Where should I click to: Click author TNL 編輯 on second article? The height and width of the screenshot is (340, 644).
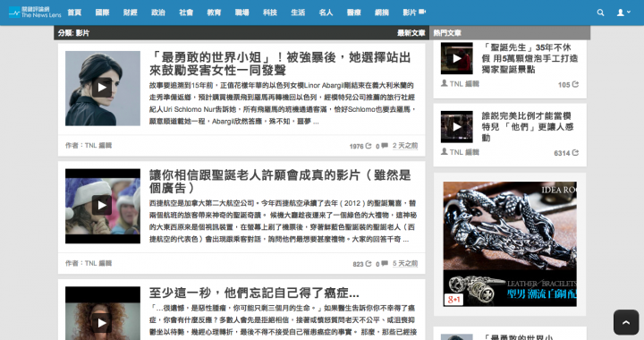[98, 263]
